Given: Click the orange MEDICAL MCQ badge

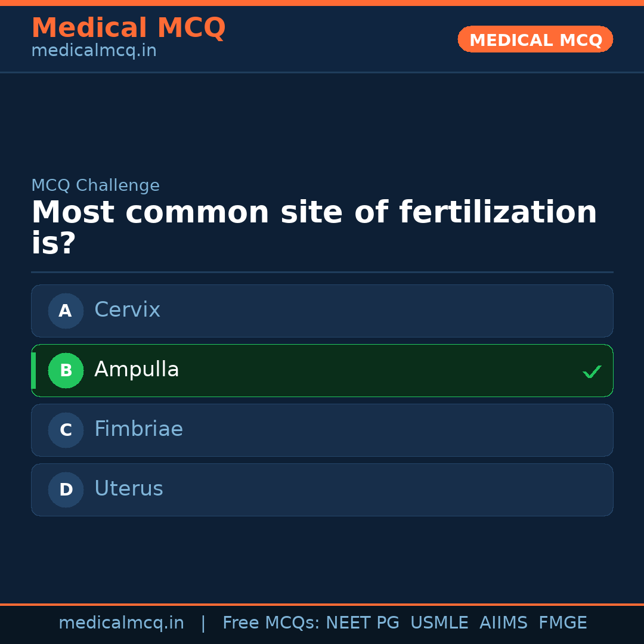Looking at the screenshot, I should [x=535, y=39].
